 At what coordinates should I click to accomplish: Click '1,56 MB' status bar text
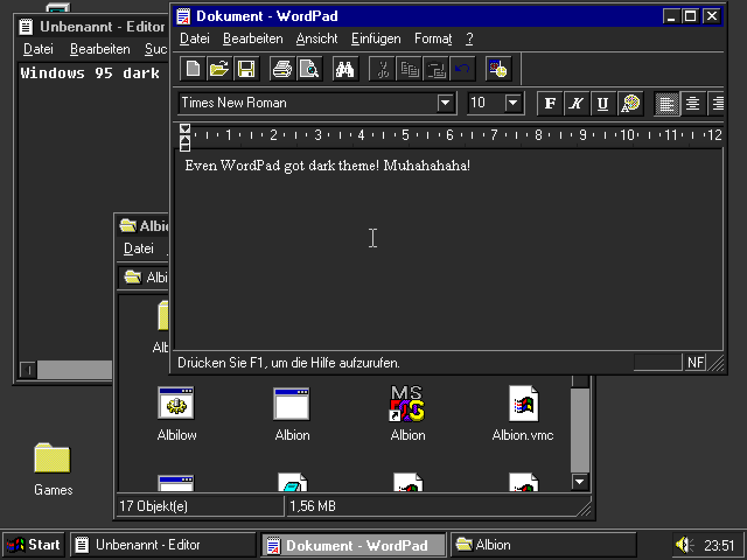(x=313, y=506)
